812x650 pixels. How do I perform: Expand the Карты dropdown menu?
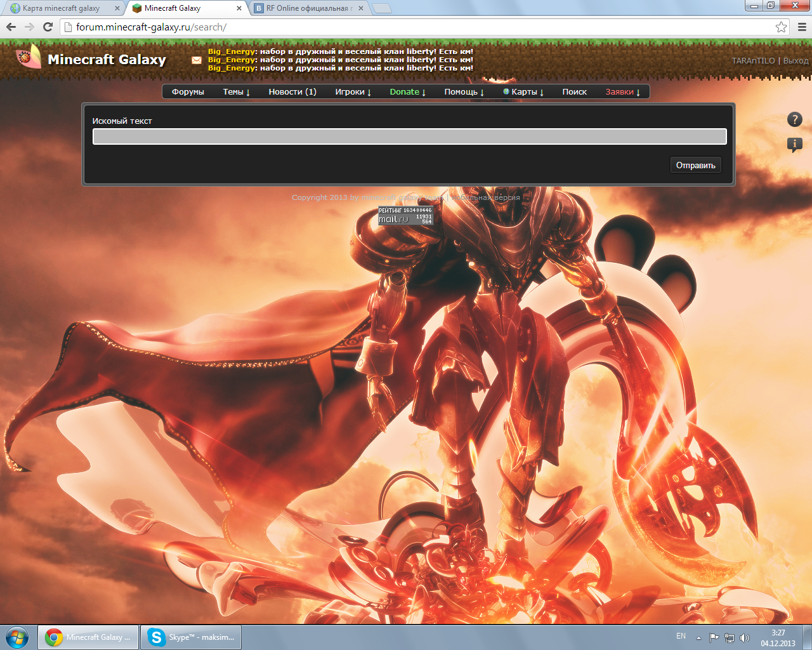point(524,92)
